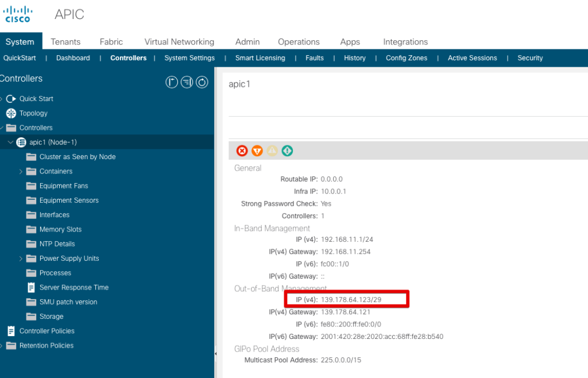Screen dimensions: 588x378
Task: Click the Controllers folder icon
Action: click(11, 128)
